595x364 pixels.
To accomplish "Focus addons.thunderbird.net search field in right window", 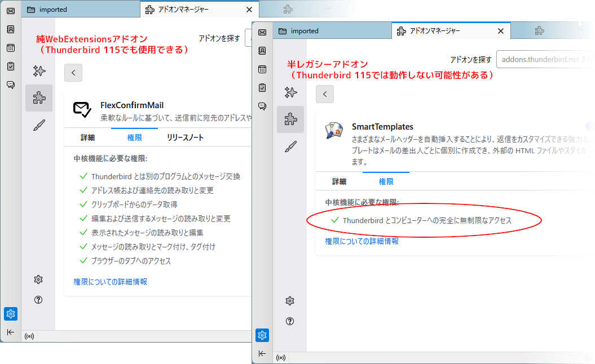I will pos(545,60).
